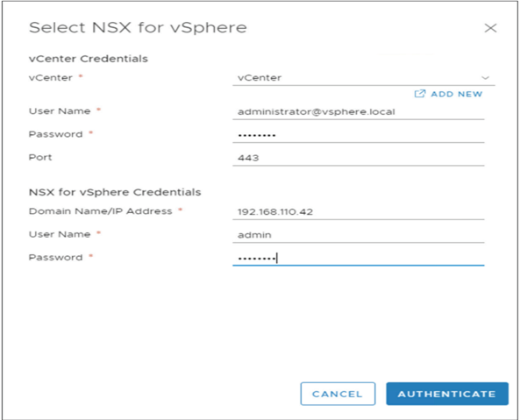Focus the vCenter User Name field
The height and width of the screenshot is (420, 520).
click(358, 111)
